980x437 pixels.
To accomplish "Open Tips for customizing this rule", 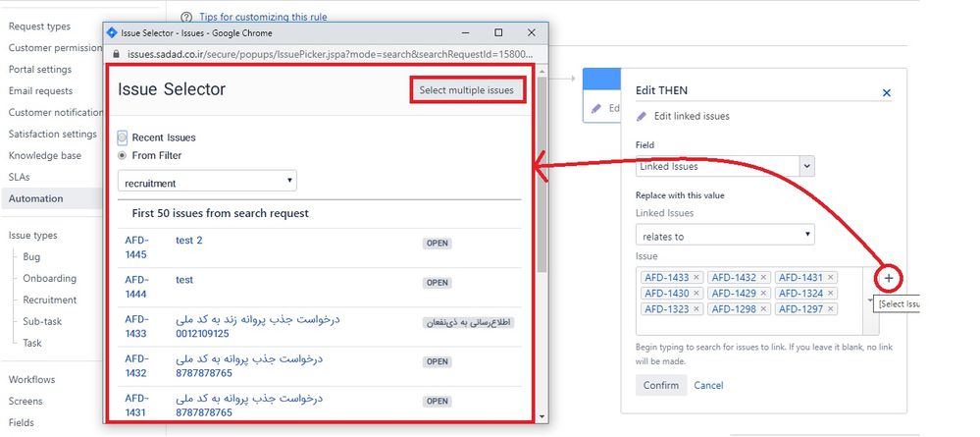I will [x=263, y=17].
